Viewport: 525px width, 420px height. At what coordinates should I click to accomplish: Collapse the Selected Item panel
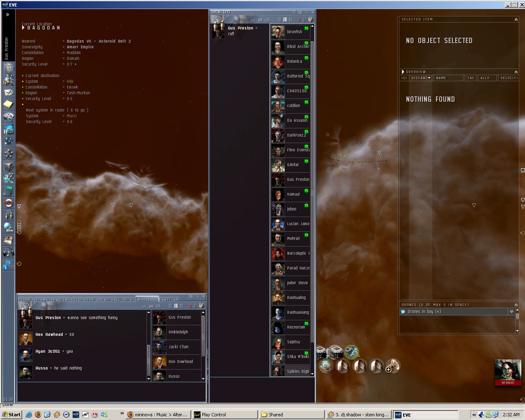click(x=516, y=19)
